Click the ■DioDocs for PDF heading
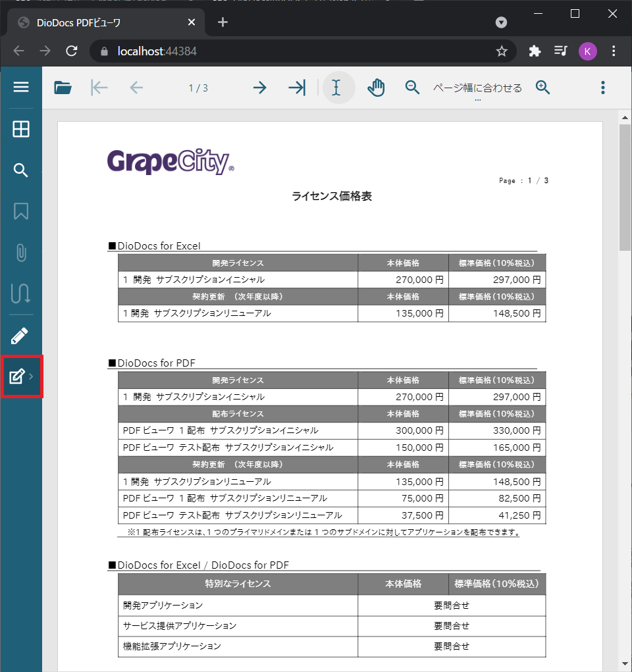632x672 pixels. (x=152, y=363)
